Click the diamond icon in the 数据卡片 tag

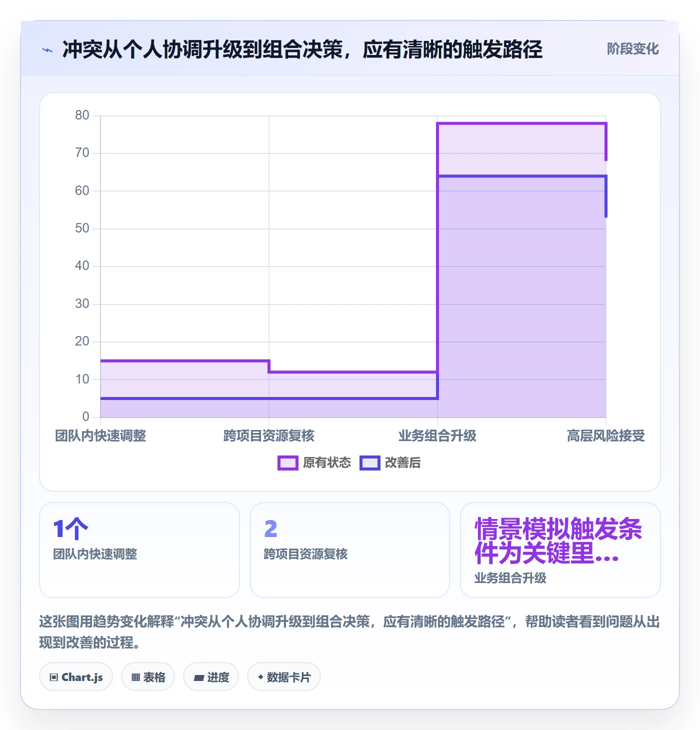[x=260, y=677]
